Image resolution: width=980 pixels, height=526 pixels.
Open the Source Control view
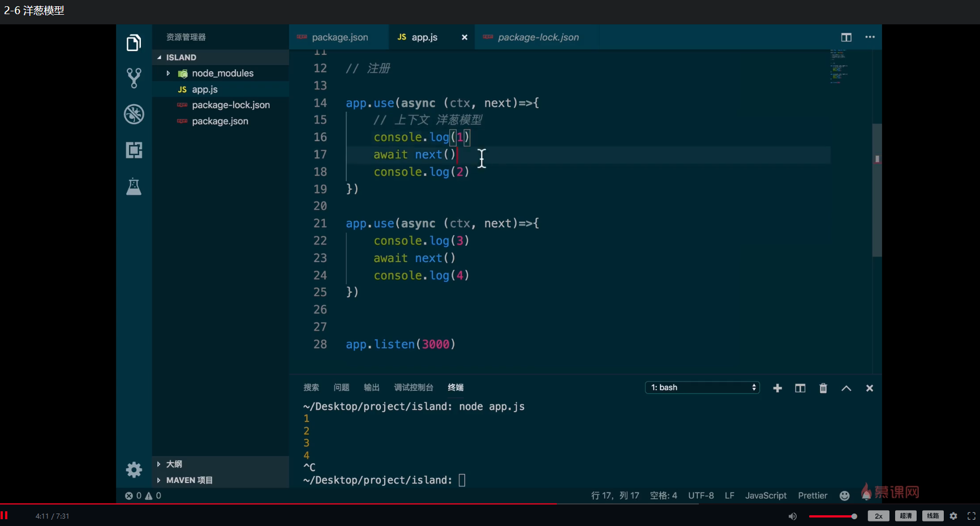(x=134, y=78)
